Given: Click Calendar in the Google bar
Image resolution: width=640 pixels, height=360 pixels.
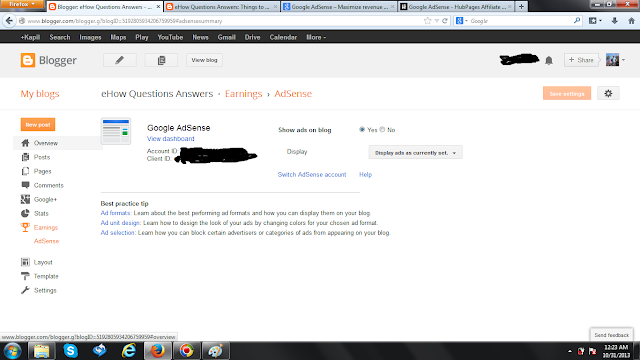Looking at the screenshot, I should (x=283, y=37).
